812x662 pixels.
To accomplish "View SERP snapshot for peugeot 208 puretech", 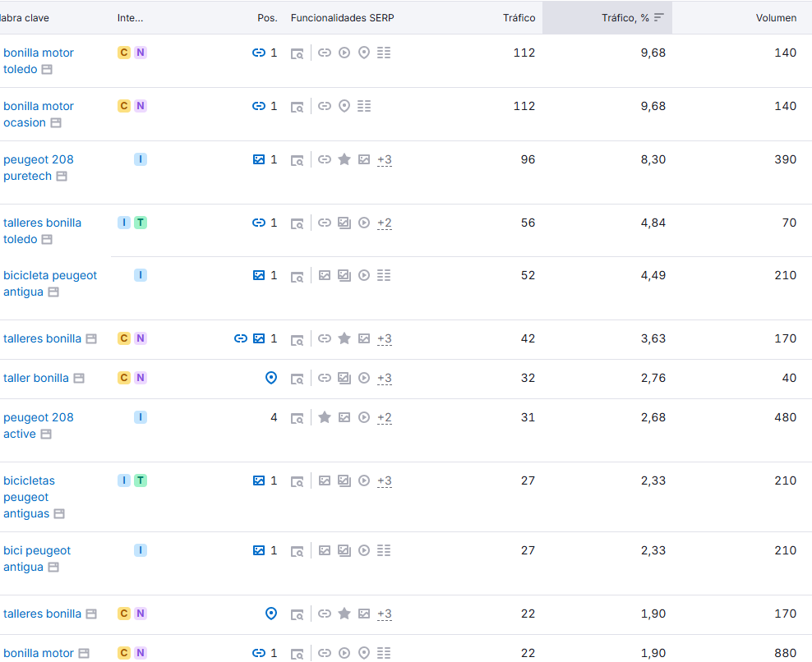I will point(297,160).
